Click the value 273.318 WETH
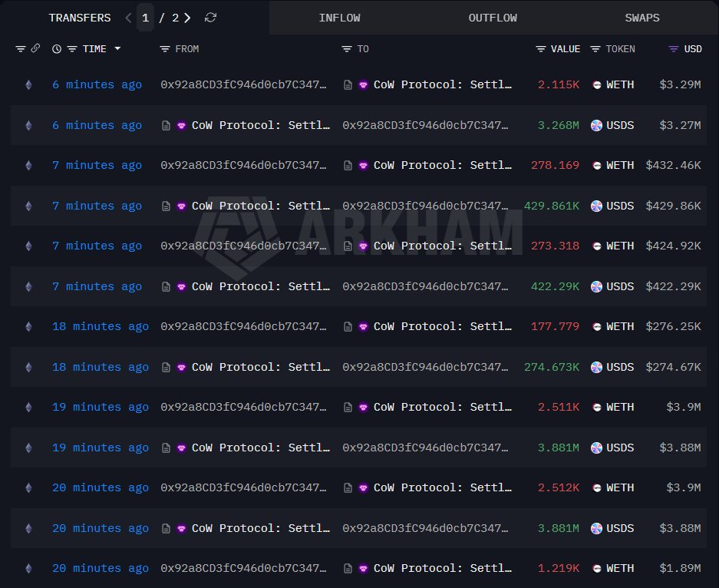 click(x=555, y=246)
